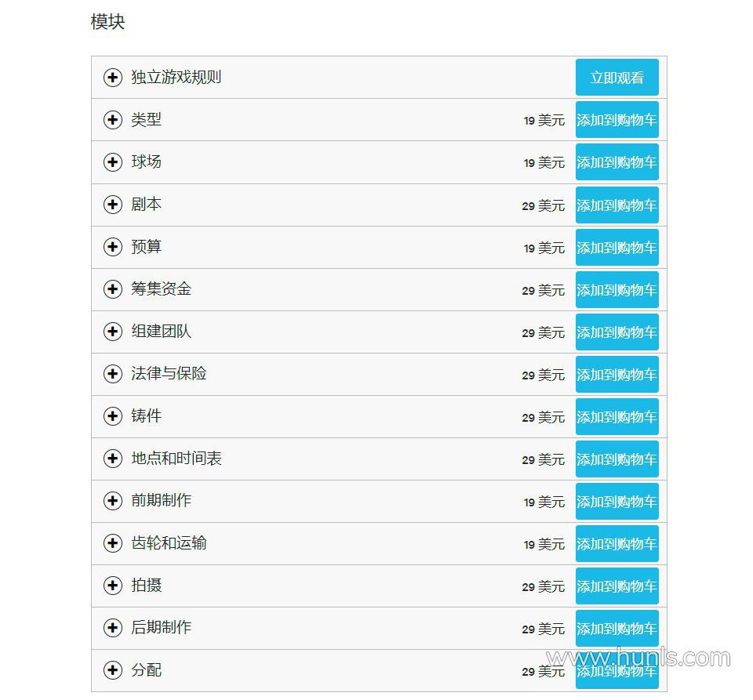Screen dimensions: 753x700
Task: Click the plus icon next to 筹集资金
Action: tap(113, 289)
